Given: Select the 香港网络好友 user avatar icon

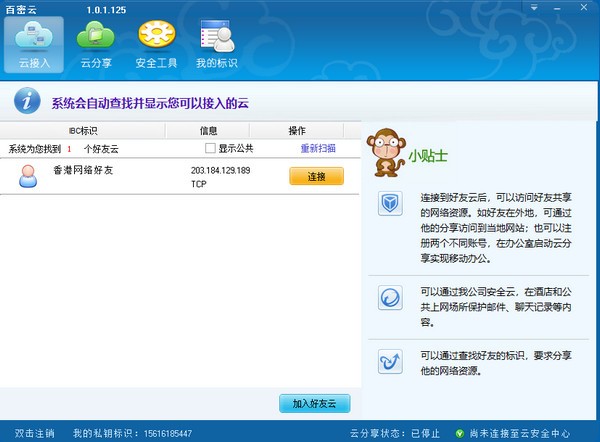Looking at the screenshot, I should (28, 176).
